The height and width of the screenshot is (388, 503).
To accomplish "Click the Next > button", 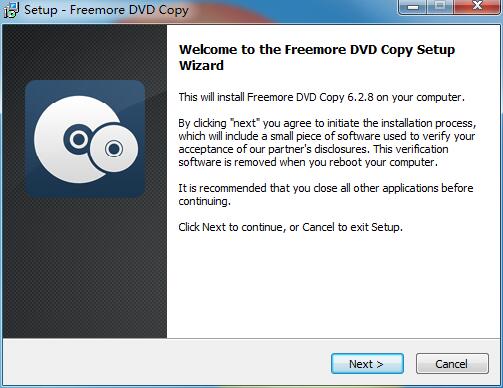I will click(x=367, y=364).
